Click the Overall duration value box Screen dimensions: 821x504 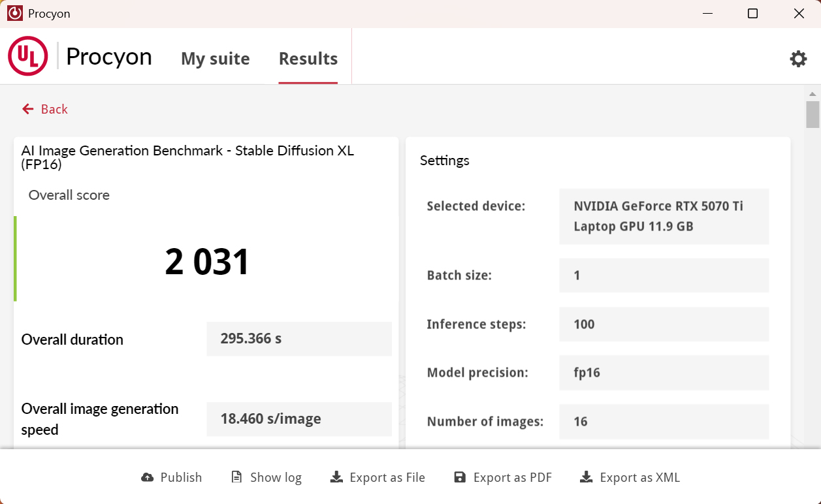pos(298,338)
